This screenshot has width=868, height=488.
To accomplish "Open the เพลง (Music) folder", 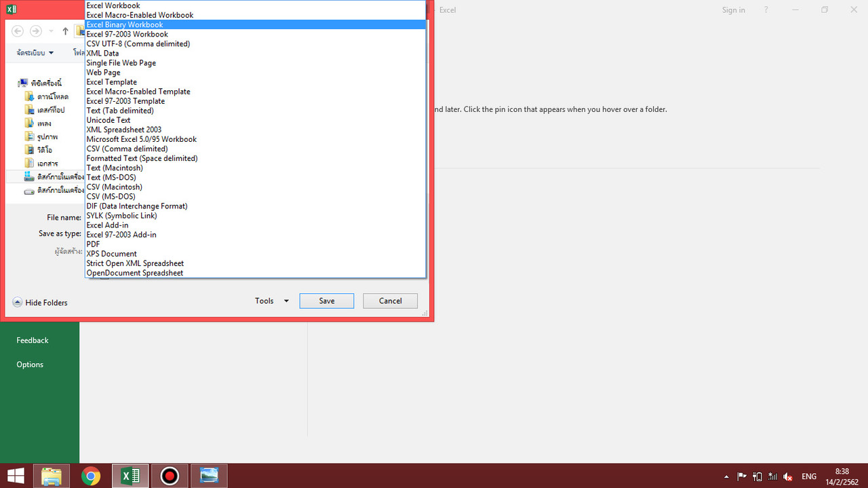I will click(38, 124).
